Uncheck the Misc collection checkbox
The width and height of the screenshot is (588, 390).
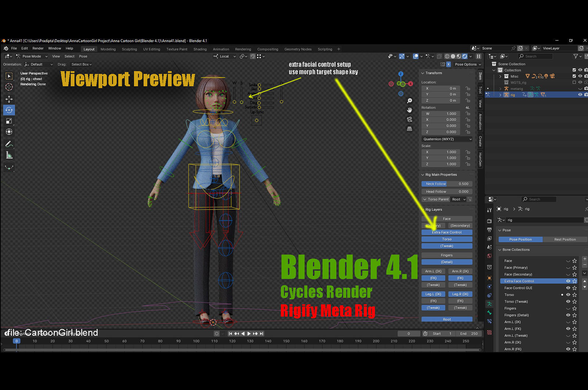(x=574, y=76)
